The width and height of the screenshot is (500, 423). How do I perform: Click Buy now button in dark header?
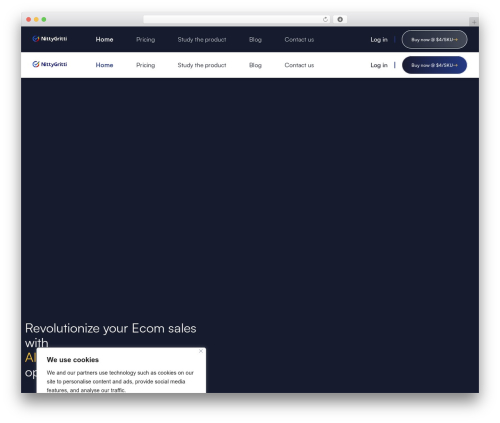434,39
